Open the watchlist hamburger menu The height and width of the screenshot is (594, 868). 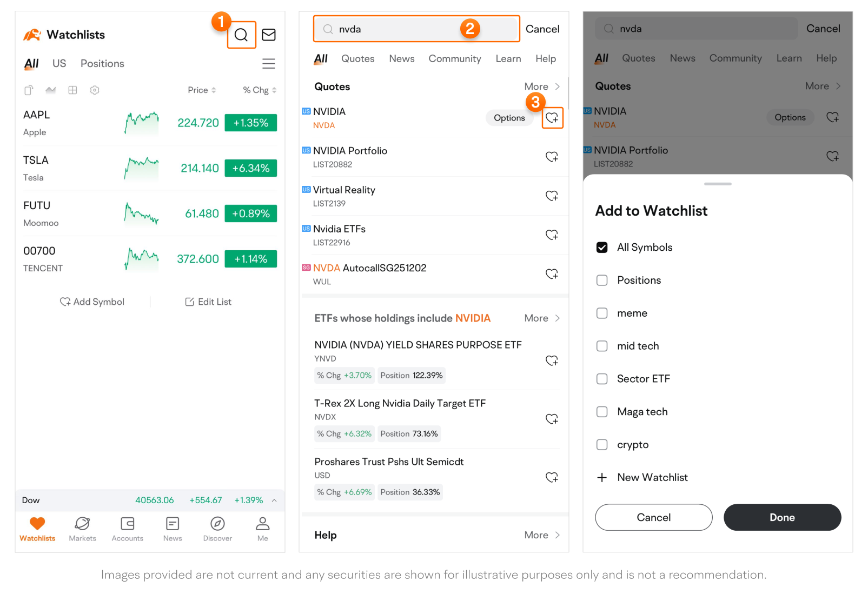[269, 64]
